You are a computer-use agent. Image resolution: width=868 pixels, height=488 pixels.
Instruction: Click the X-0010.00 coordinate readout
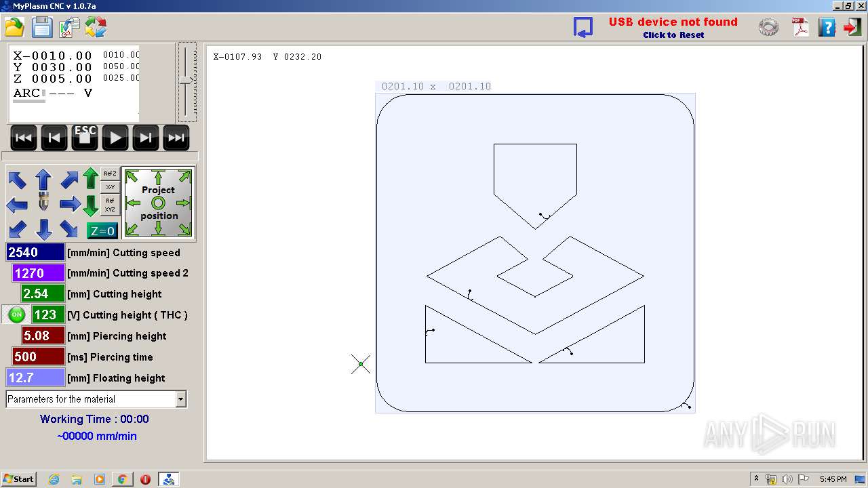(x=52, y=56)
